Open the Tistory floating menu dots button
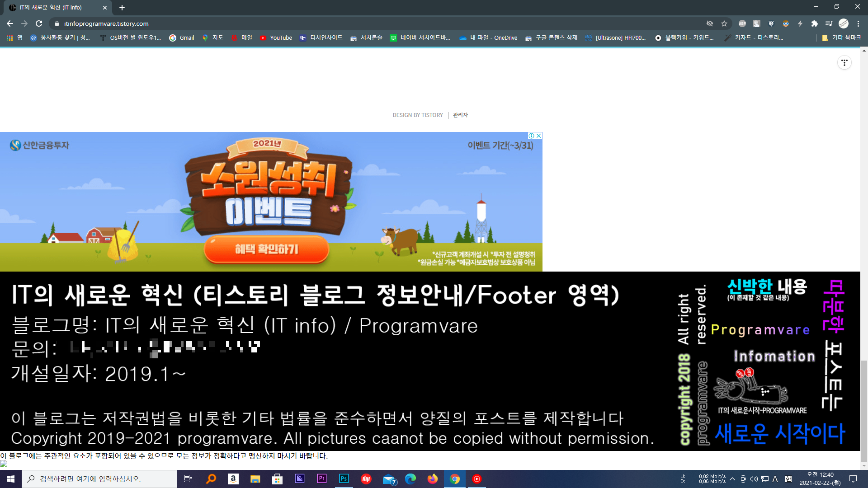Viewport: 868px width, 488px height. click(844, 63)
